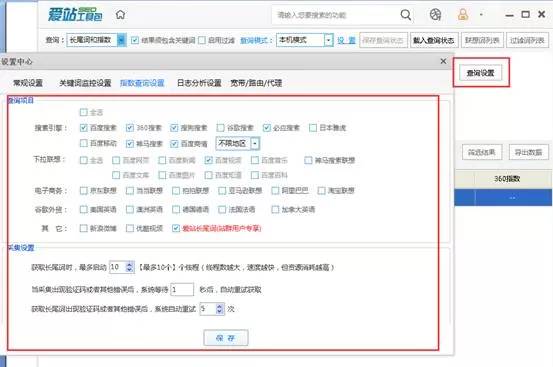Image resolution: width=553 pixels, height=367 pixels.
Task: Click the 导出数据 button
Action: click(528, 152)
